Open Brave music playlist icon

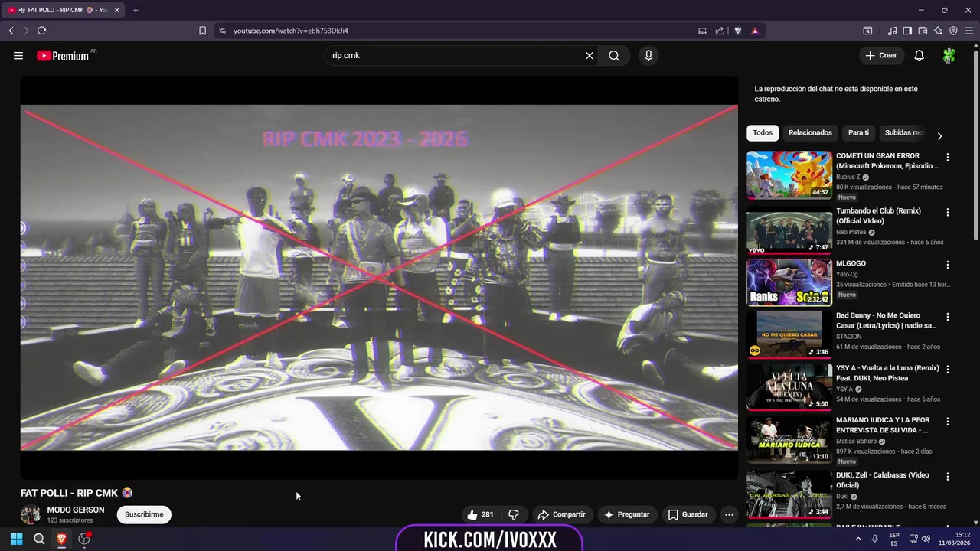[x=892, y=31]
